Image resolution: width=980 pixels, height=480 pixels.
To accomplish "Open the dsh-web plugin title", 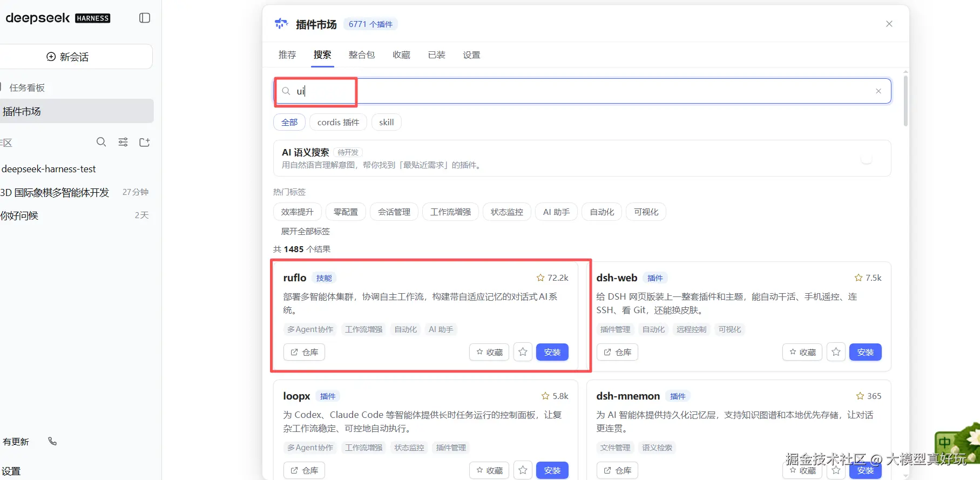I will pos(617,278).
